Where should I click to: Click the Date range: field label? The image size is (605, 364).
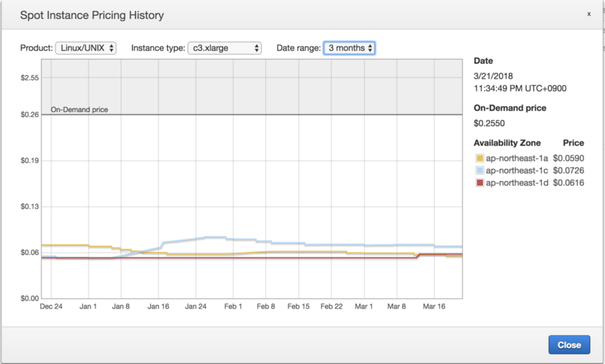pyautogui.click(x=299, y=48)
